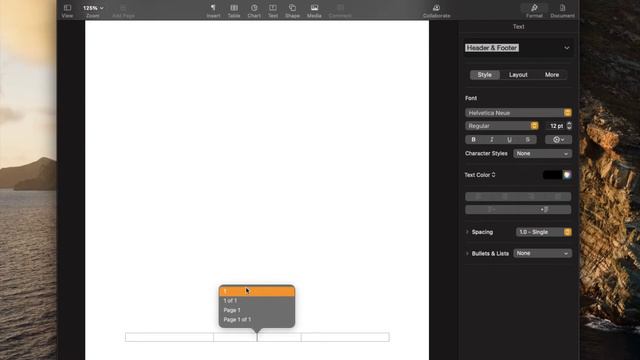The image size is (640, 360).
Task: Expand the Bullets & Lists section
Action: pos(467,253)
